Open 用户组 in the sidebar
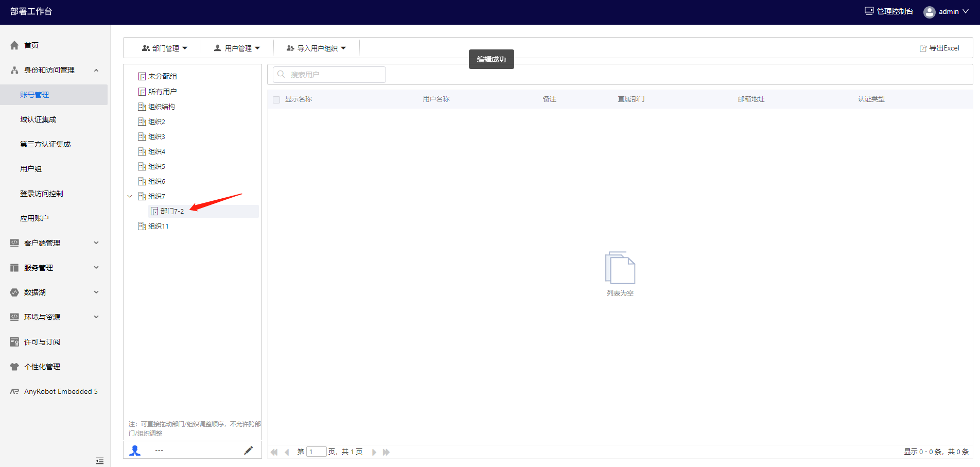This screenshot has height=467, width=980. 31,169
